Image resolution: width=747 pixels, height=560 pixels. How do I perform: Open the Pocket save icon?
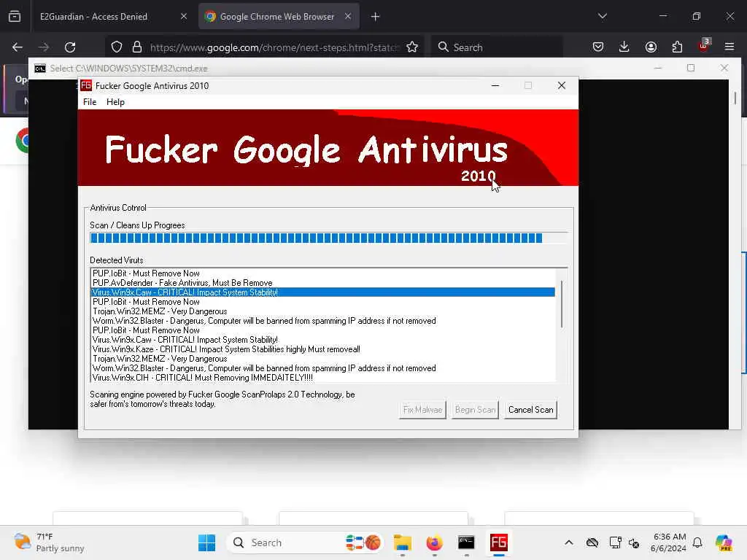coord(598,47)
